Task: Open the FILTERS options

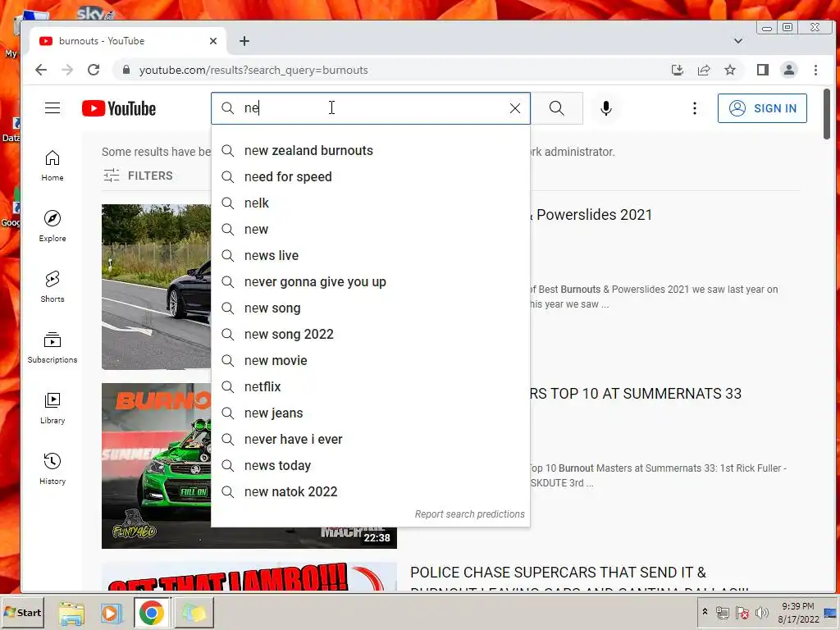Action: [x=138, y=176]
